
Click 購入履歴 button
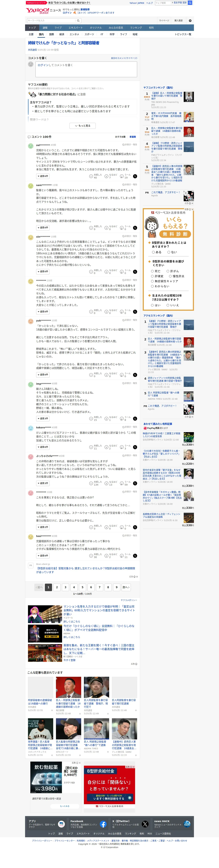179,20
